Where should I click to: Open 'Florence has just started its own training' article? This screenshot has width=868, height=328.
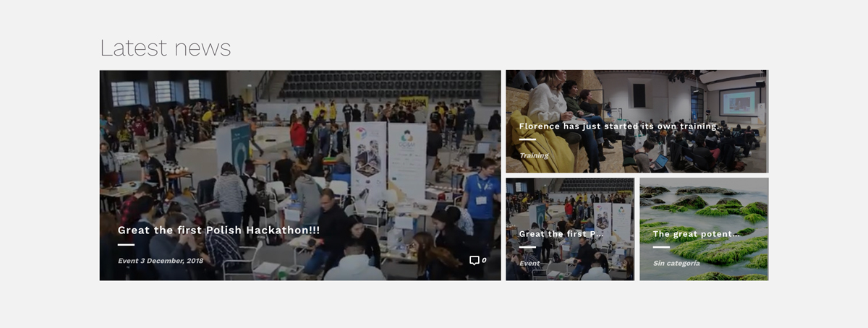(618, 126)
